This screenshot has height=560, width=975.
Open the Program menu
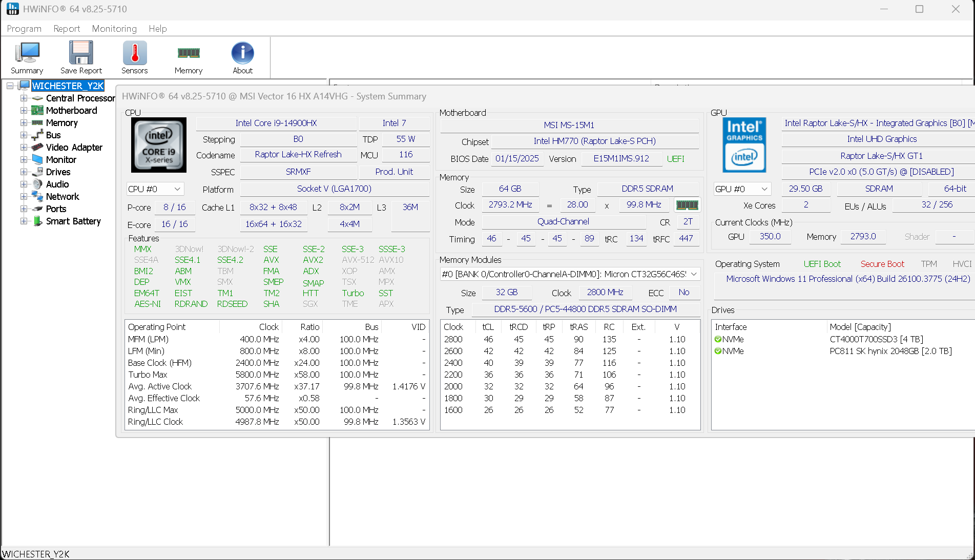pos(24,29)
